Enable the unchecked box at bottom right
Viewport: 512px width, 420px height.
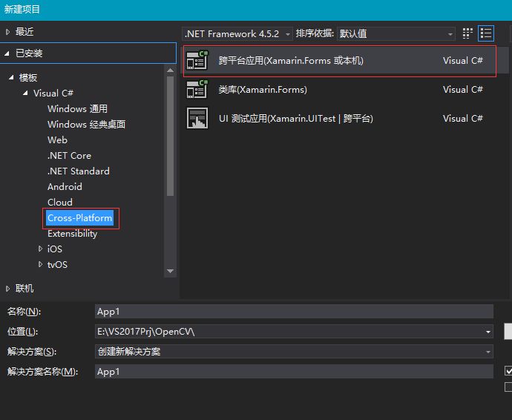click(x=508, y=387)
